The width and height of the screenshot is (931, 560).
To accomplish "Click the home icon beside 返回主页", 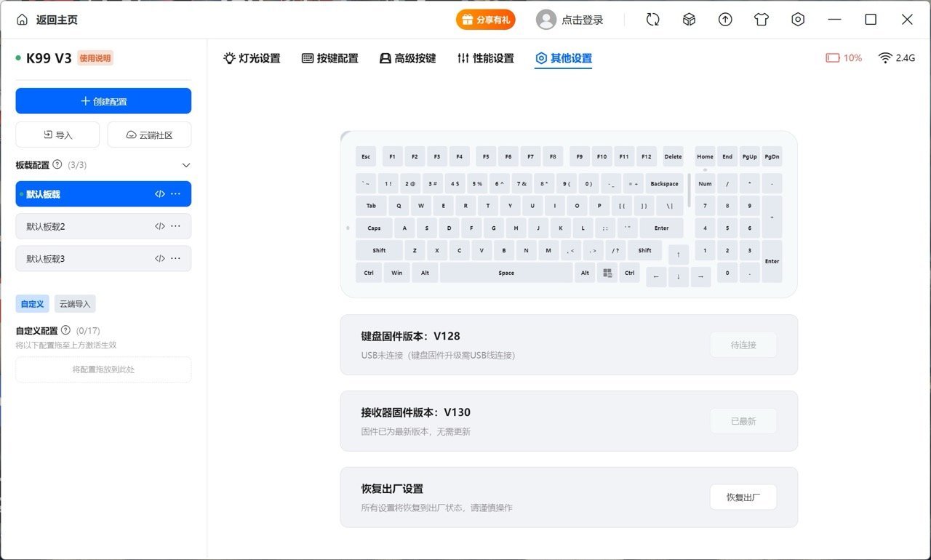I will click(23, 20).
